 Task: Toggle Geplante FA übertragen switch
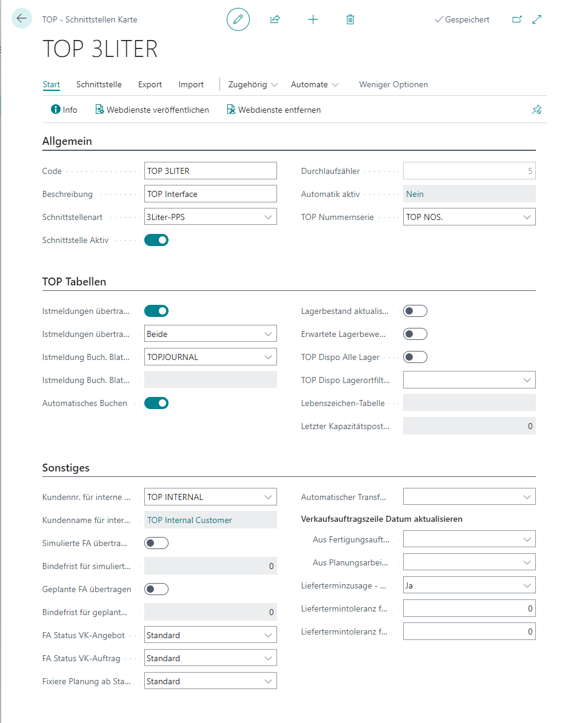click(156, 589)
